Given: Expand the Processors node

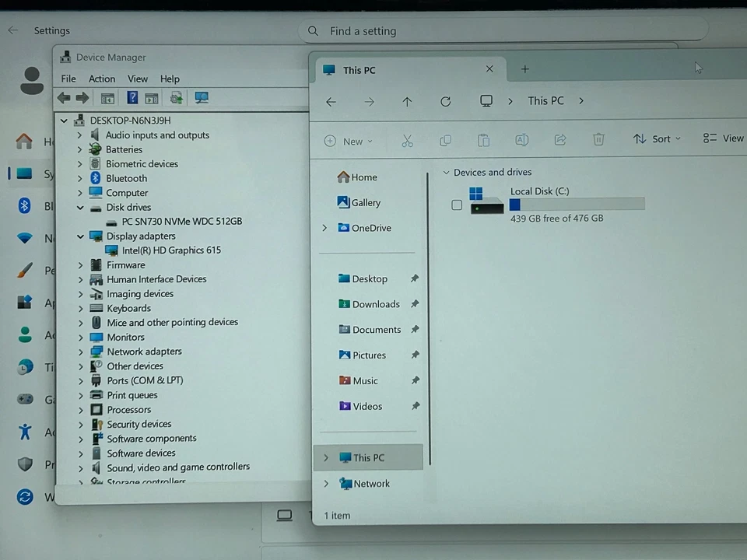Looking at the screenshot, I should pyautogui.click(x=80, y=410).
